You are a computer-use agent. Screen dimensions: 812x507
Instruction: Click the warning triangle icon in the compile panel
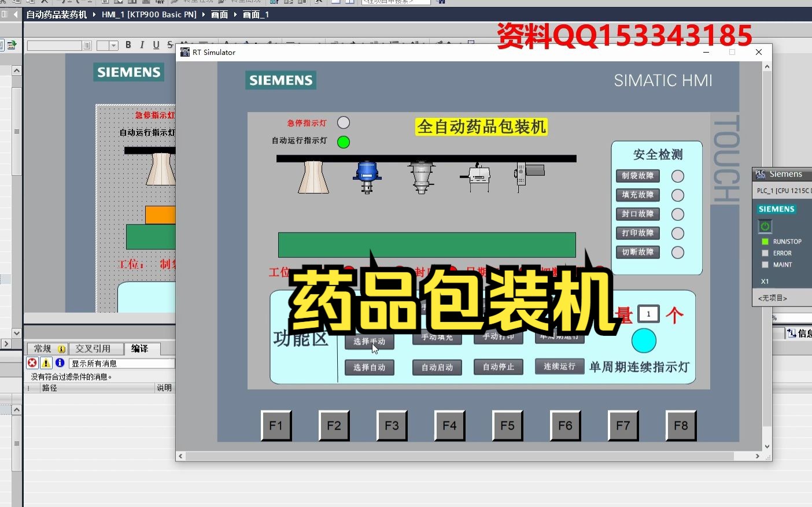46,362
